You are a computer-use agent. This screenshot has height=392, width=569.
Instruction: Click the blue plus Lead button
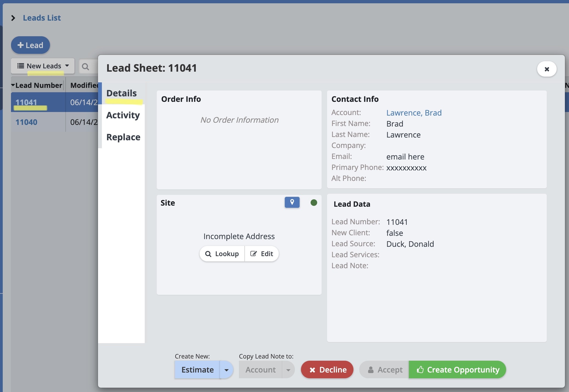[x=30, y=45]
